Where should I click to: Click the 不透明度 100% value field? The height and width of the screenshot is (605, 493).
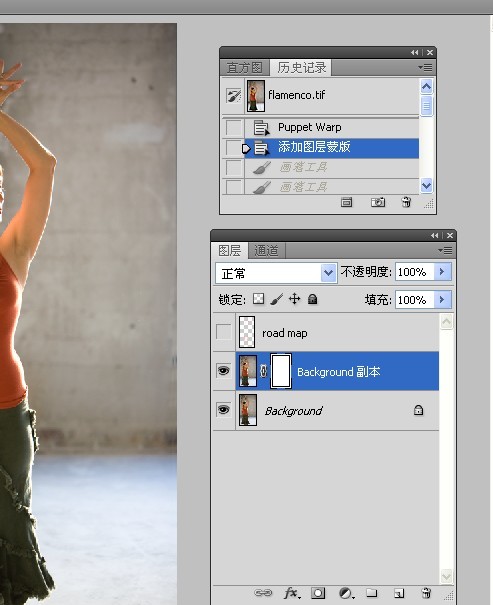[x=415, y=272]
